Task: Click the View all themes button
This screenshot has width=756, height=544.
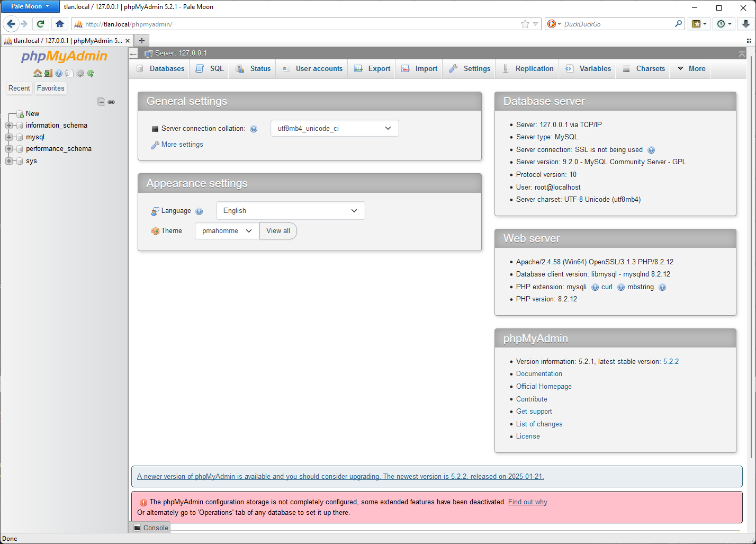Action: (x=278, y=231)
